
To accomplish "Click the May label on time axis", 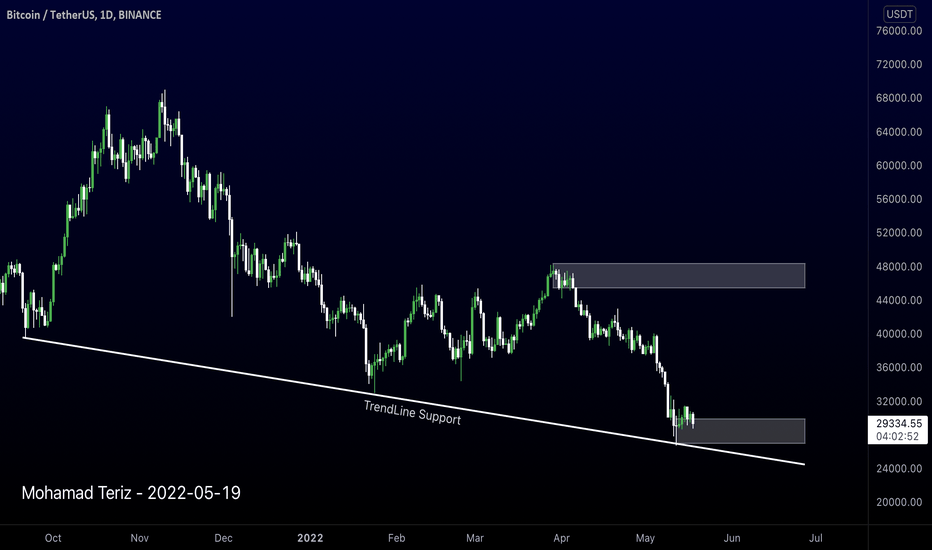I will pos(645,538).
